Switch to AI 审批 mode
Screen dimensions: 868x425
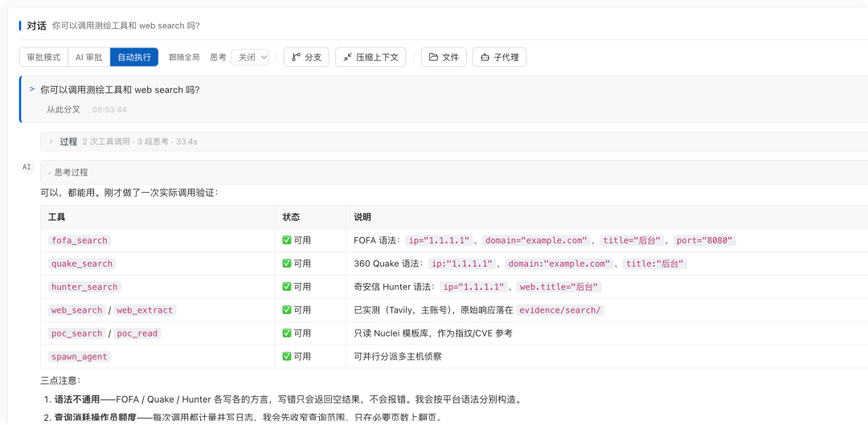89,57
